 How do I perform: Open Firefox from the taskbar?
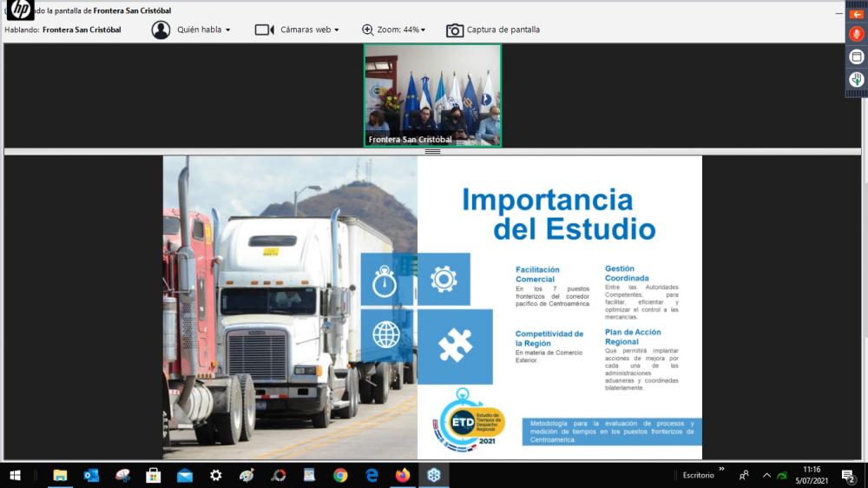click(x=402, y=475)
